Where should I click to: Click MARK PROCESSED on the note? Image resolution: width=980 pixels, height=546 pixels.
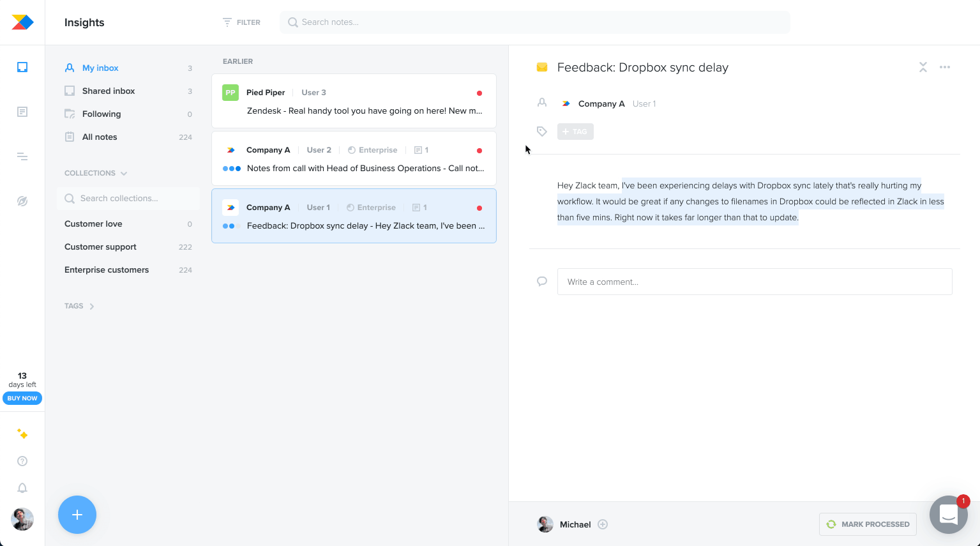(868, 524)
